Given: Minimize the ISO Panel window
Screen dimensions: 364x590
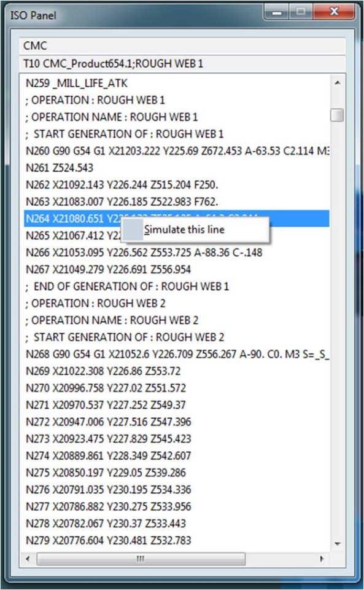Looking at the screenshot, I should (x=277, y=13).
